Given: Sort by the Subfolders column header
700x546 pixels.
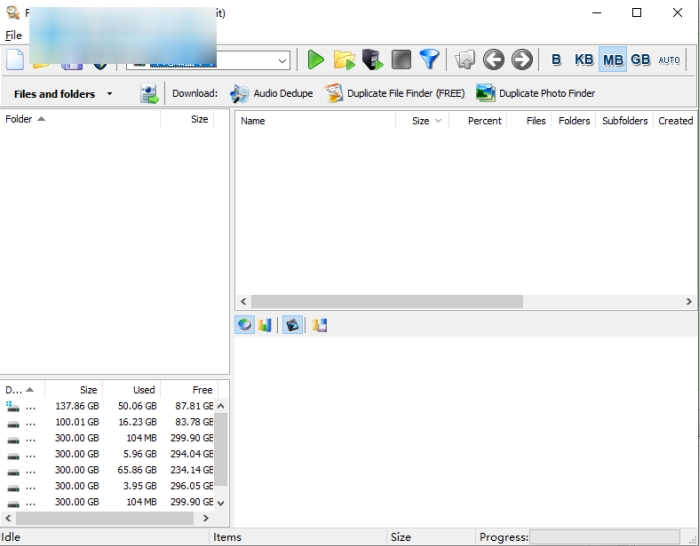Looking at the screenshot, I should 625,121.
